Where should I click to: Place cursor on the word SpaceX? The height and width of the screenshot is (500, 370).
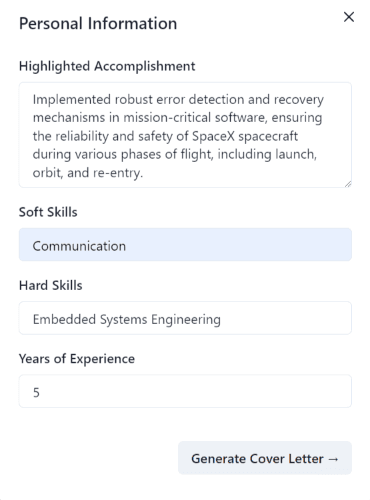[x=213, y=136]
